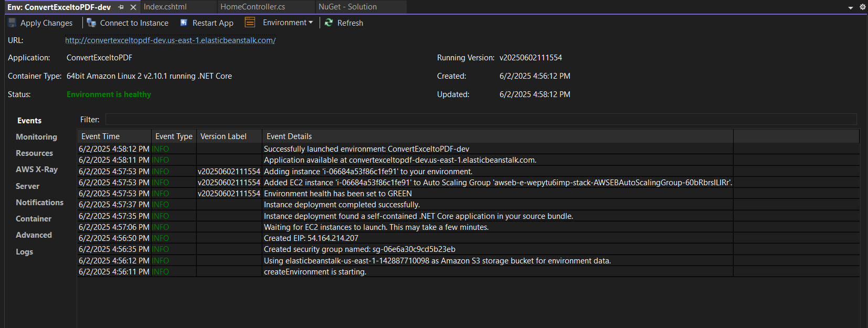Expand the Environment dropdown menu
The width and height of the screenshot is (868, 328).
pyautogui.click(x=288, y=23)
